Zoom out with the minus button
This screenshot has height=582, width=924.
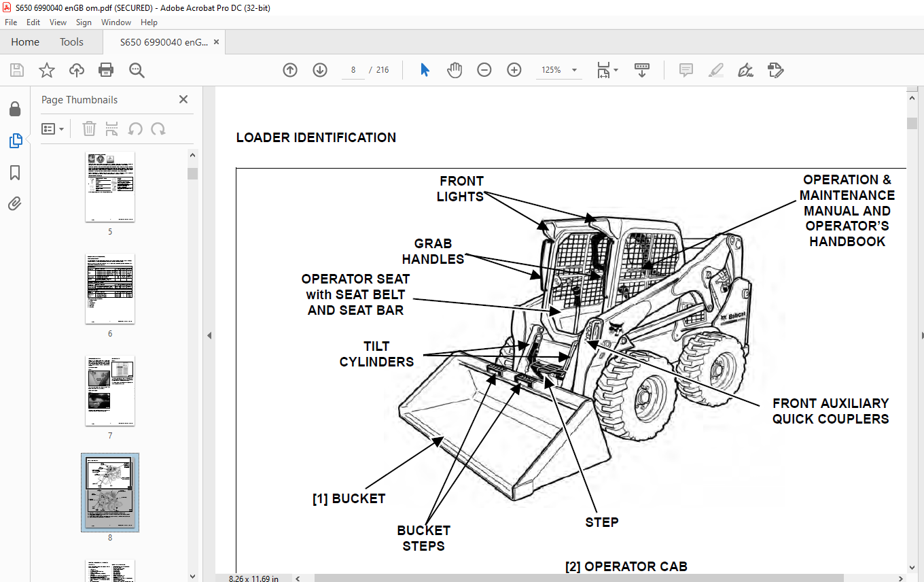click(484, 70)
